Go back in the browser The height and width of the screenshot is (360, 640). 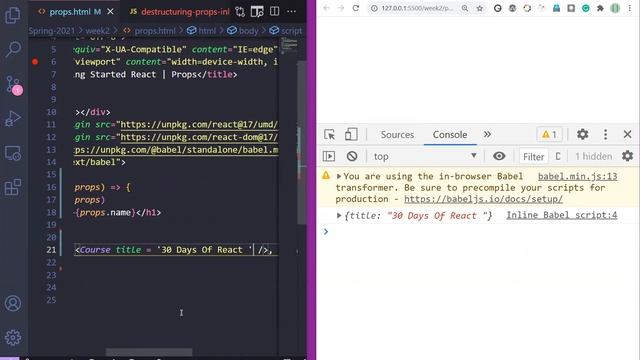[326, 8]
